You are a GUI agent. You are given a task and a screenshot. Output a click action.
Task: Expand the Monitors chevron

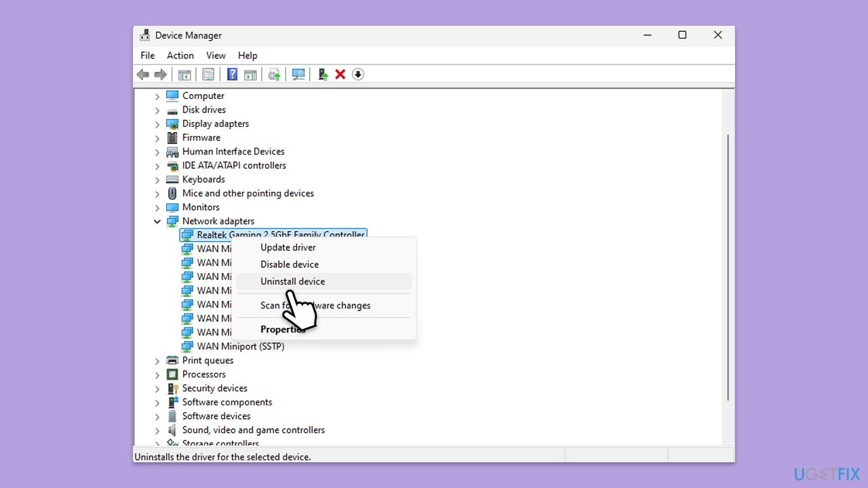[157, 207]
